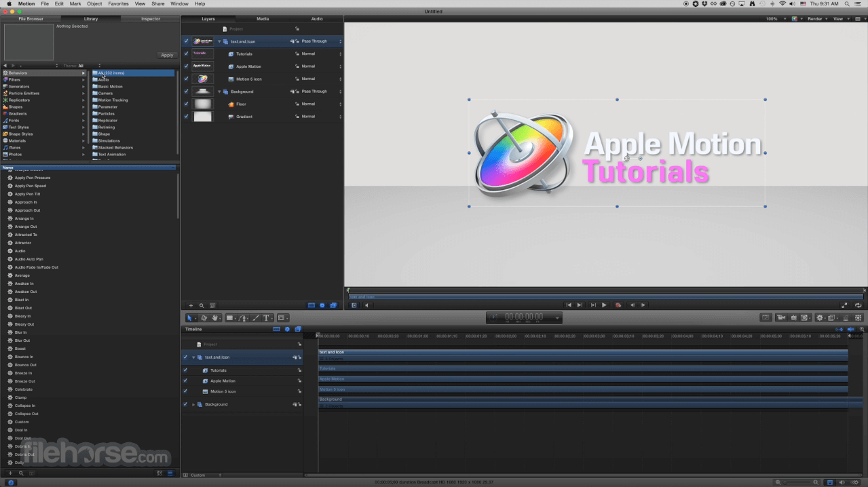The width and height of the screenshot is (868, 487).
Task: Click the record animation button
Action: pos(618,305)
